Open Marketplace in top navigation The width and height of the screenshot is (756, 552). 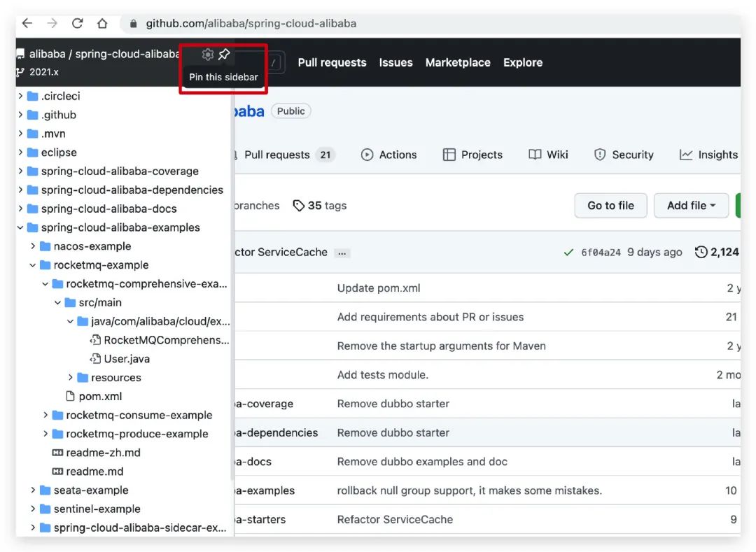click(458, 62)
